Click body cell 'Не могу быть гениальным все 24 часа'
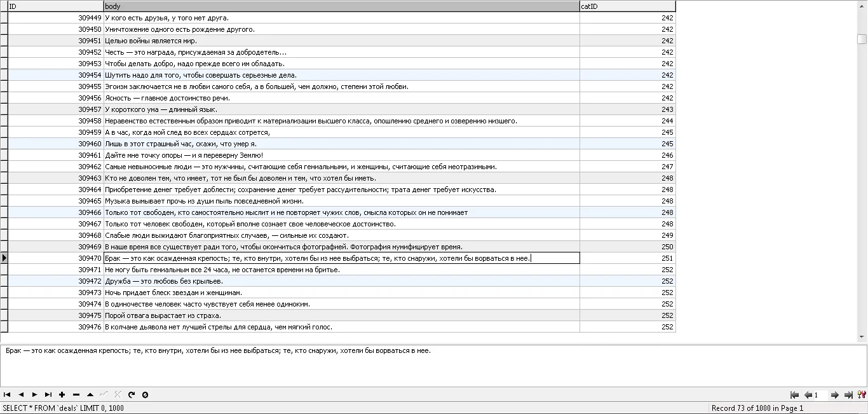868x414 pixels. coord(342,270)
